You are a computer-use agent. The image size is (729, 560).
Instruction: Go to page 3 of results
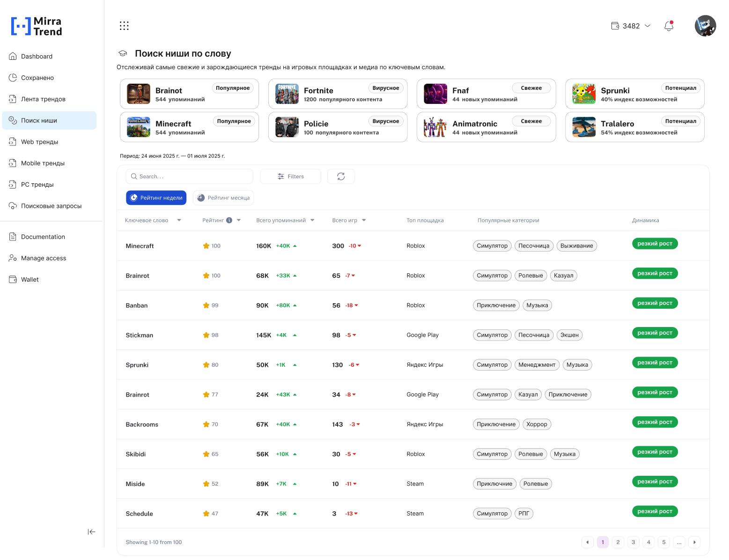point(633,542)
